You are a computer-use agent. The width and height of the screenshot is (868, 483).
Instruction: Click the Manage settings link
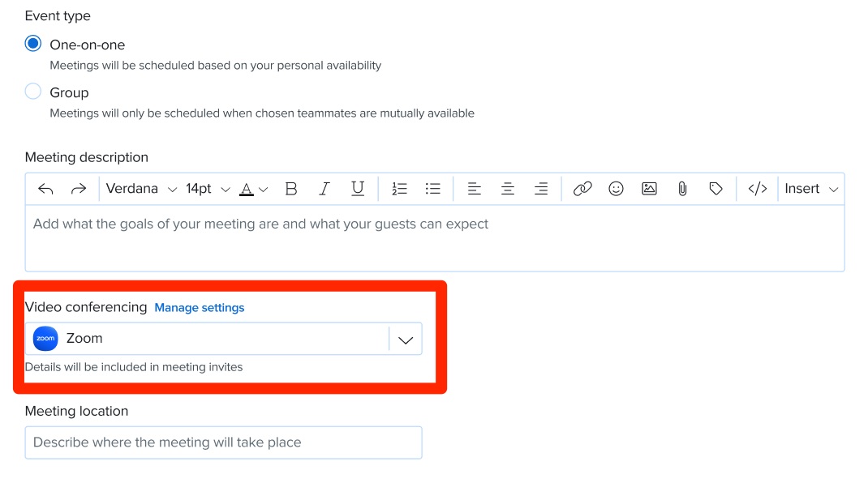click(200, 308)
